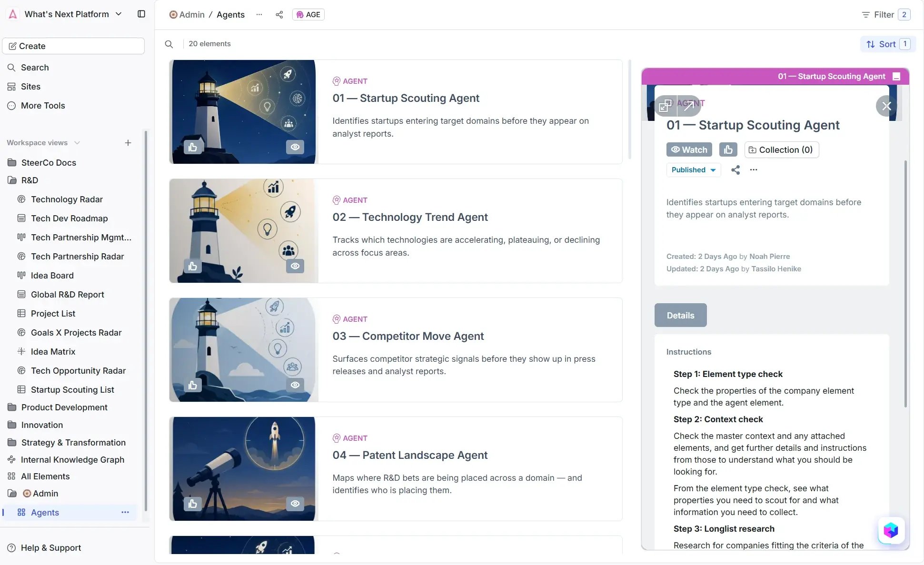This screenshot has height=565, width=924.
Task: Expand the Product Development folder
Action: (64, 407)
